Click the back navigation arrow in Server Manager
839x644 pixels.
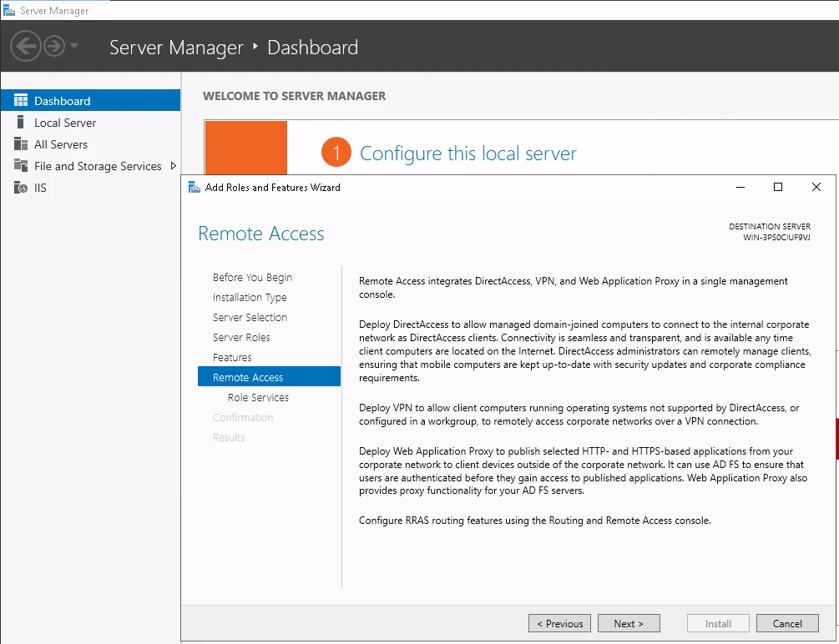25,47
